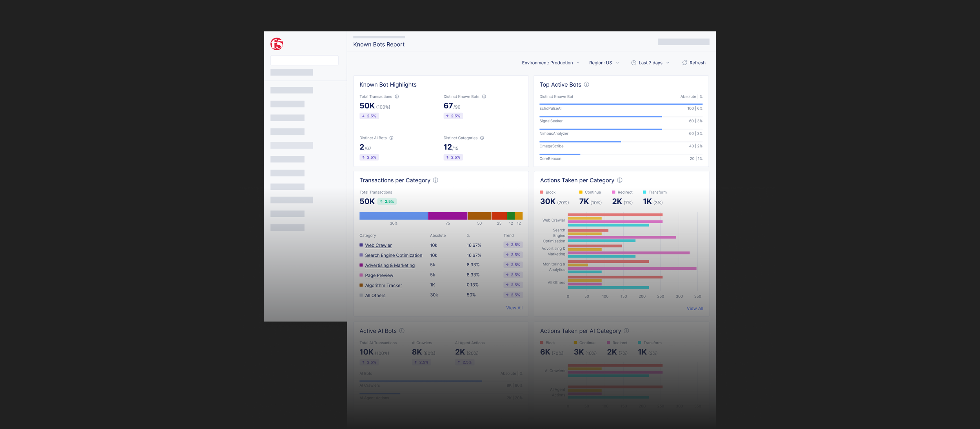Viewport: 980px width, 429px height.
Task: Open the Page Preview category link
Action: click(379, 275)
